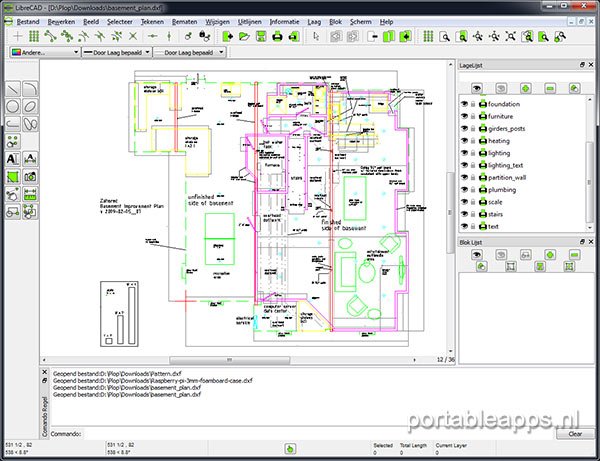Pick the Hatch fill tool

[12, 176]
